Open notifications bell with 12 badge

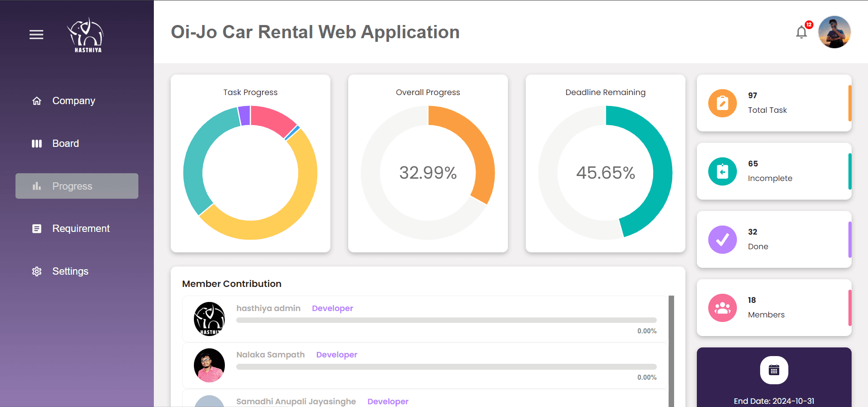(x=802, y=32)
